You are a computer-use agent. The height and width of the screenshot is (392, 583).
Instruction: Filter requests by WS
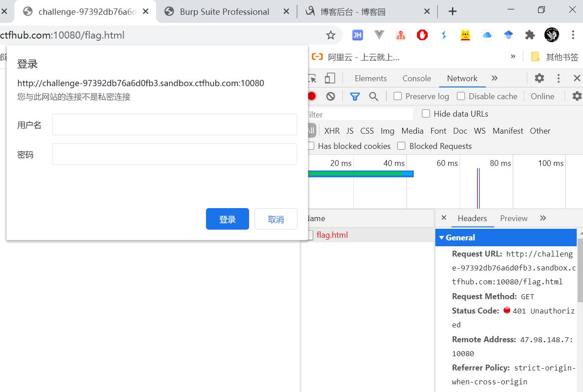[480, 131]
